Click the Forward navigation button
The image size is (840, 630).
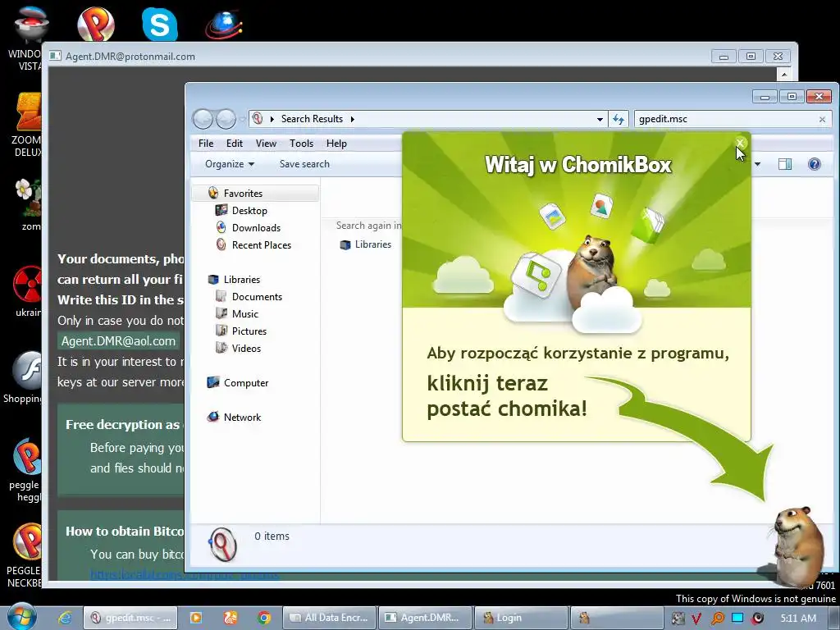point(226,119)
